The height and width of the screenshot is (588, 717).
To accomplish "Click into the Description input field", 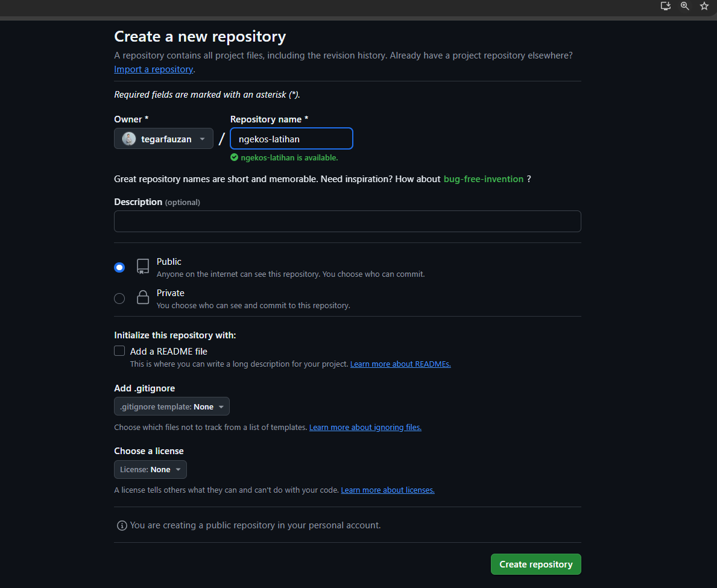I will (x=347, y=221).
